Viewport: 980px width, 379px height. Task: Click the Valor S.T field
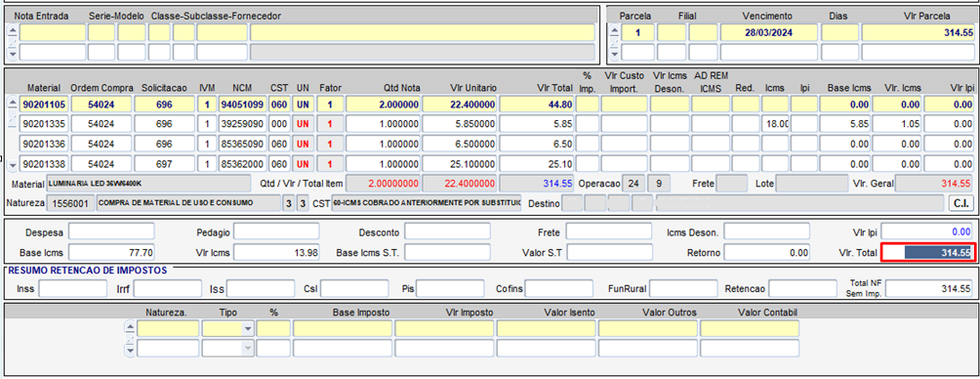pyautogui.click(x=609, y=253)
